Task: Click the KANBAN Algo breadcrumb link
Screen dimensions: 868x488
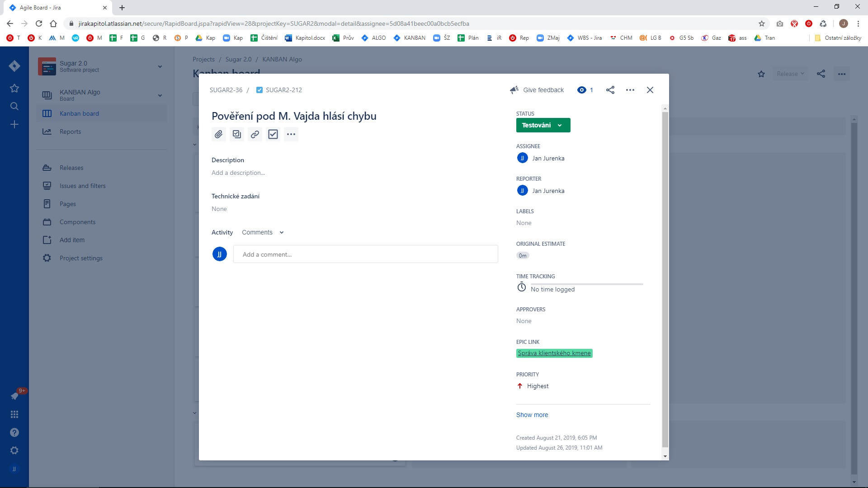Action: [282, 59]
